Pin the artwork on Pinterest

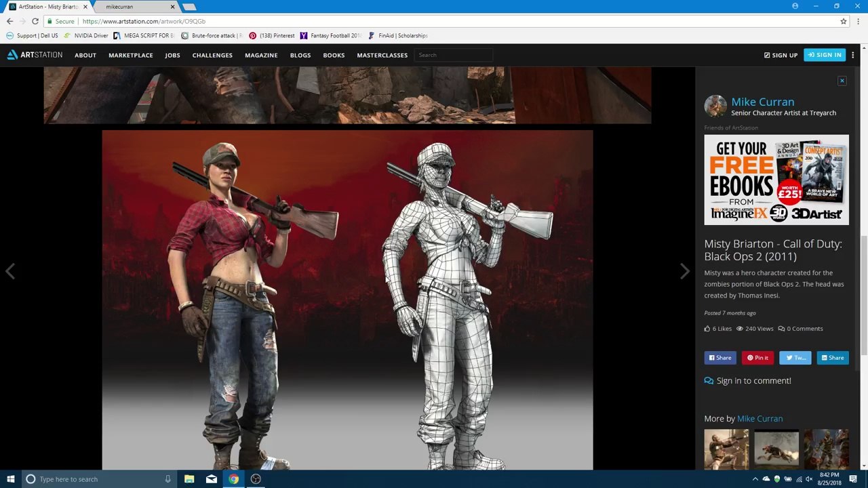[x=758, y=358]
